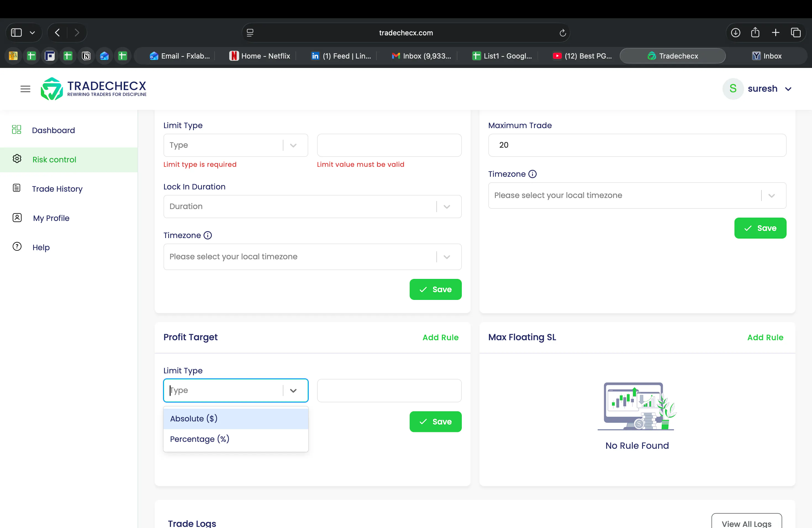The image size is (812, 528).
Task: Click the Share icon in Safari toolbar
Action: click(755, 32)
